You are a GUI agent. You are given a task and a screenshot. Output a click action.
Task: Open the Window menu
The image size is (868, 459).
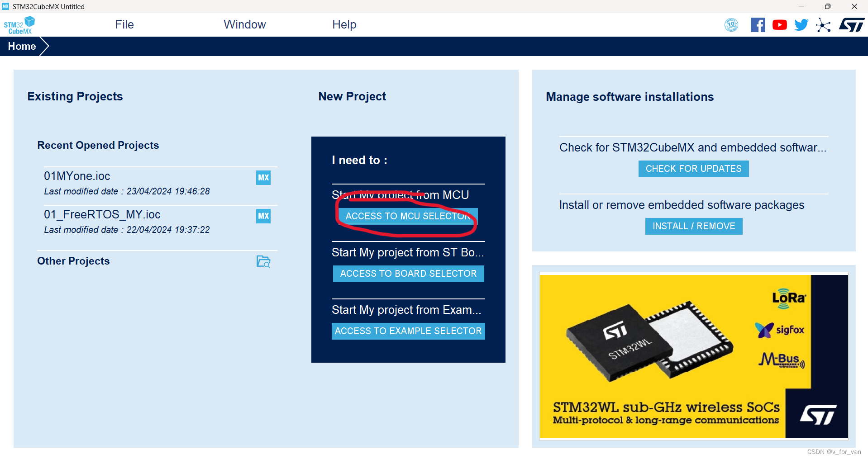244,24
